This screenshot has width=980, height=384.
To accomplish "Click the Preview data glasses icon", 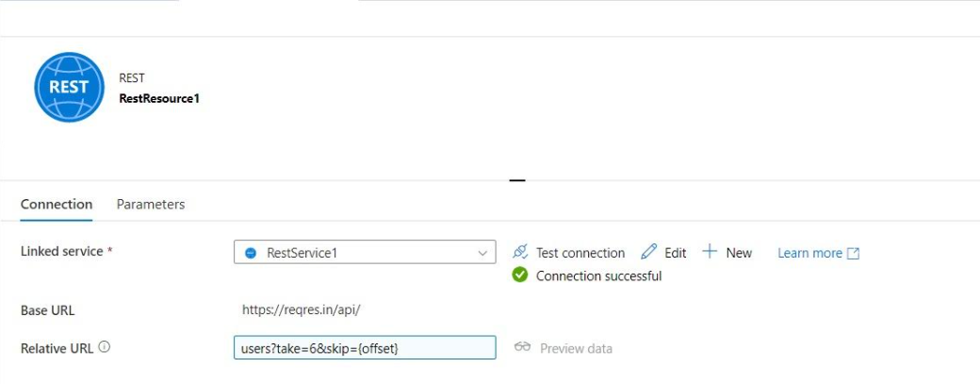I will click(x=522, y=346).
